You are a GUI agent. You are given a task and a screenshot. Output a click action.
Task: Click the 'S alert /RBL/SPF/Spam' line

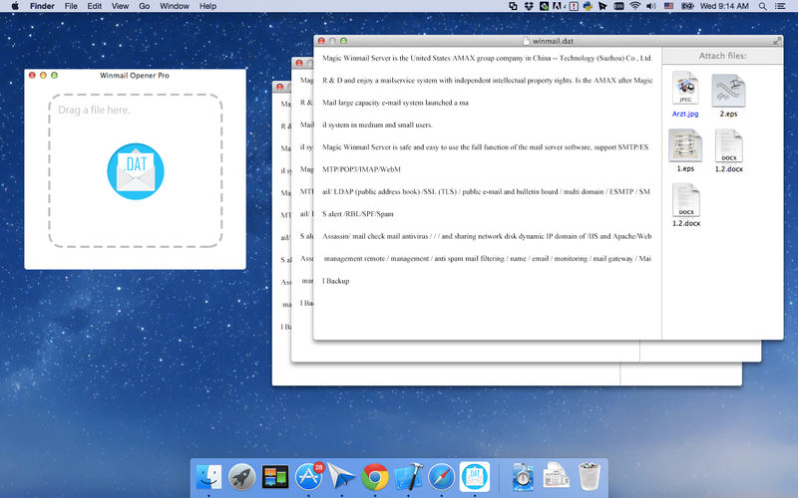tap(358, 214)
